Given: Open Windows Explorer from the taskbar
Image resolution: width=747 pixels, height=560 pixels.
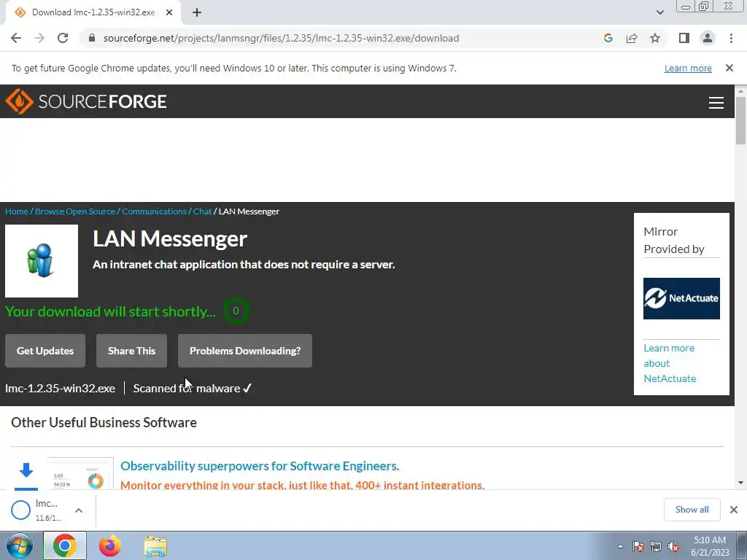Looking at the screenshot, I should [x=155, y=545].
